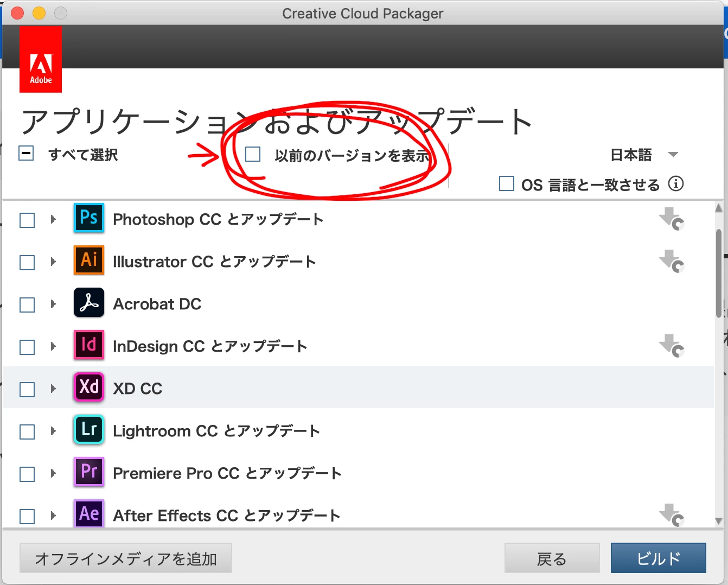The height and width of the screenshot is (585, 728).
Task: Select the InDesign CC とアップデート label
Action: tap(210, 346)
